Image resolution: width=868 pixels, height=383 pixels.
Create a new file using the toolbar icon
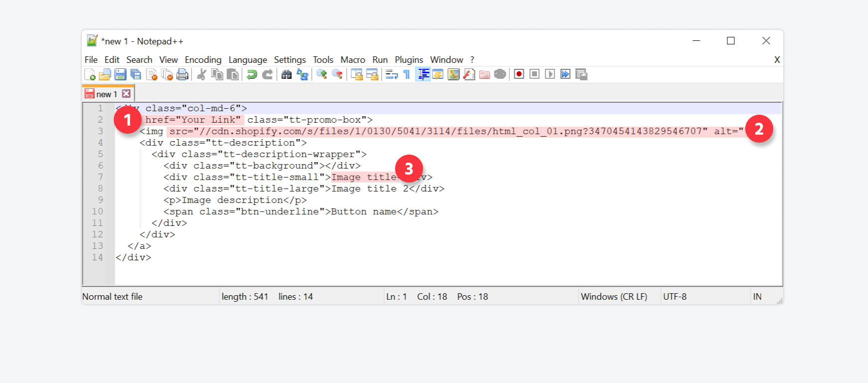coord(90,75)
